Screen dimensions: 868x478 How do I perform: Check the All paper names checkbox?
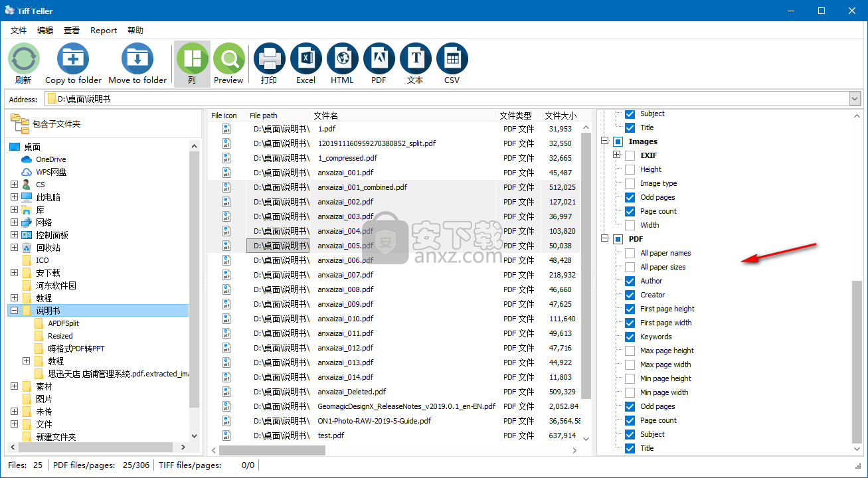(630, 253)
